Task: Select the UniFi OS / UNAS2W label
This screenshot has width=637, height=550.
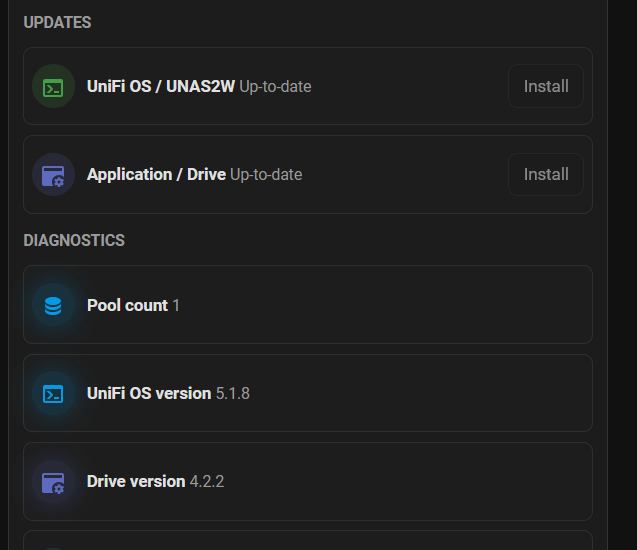Action: pyautogui.click(x=160, y=86)
